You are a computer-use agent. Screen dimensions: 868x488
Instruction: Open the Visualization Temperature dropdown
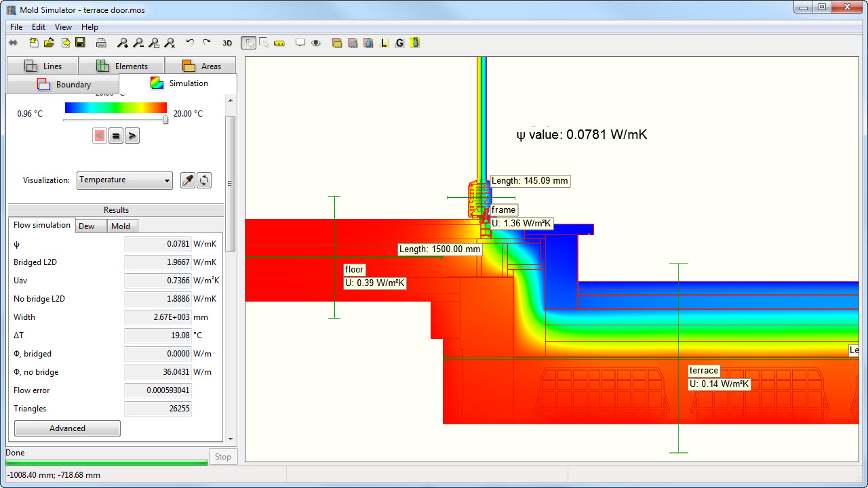(124, 180)
